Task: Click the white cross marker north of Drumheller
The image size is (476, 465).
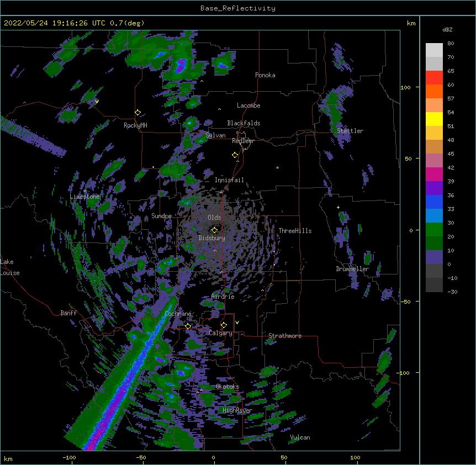Action: click(x=338, y=207)
